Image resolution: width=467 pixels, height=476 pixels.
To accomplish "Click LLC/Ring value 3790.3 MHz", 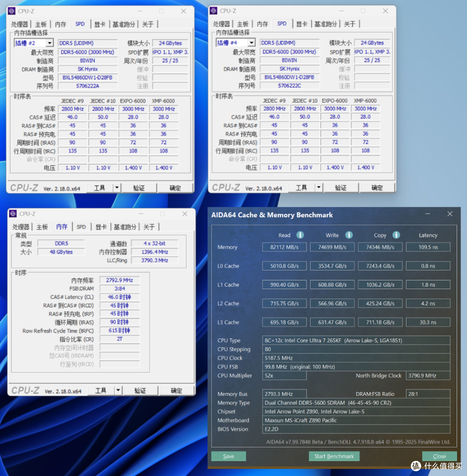I will pyautogui.click(x=155, y=261).
